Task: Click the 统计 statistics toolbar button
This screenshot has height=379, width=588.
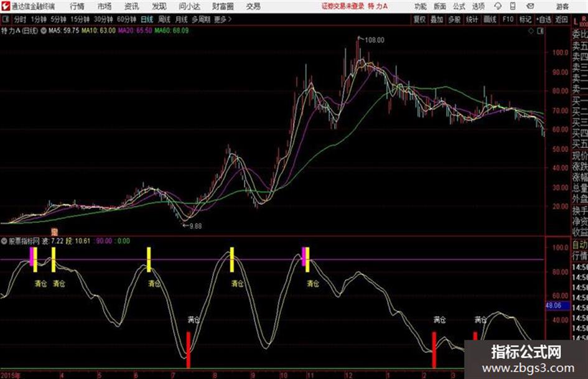Action: pos(472,19)
